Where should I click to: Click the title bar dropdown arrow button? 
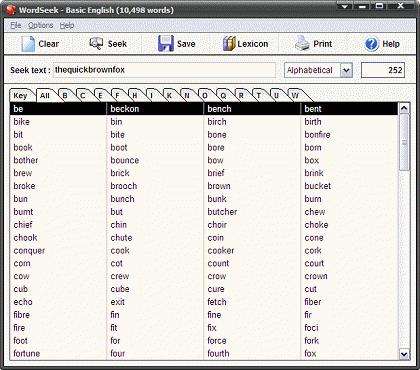(x=345, y=6)
